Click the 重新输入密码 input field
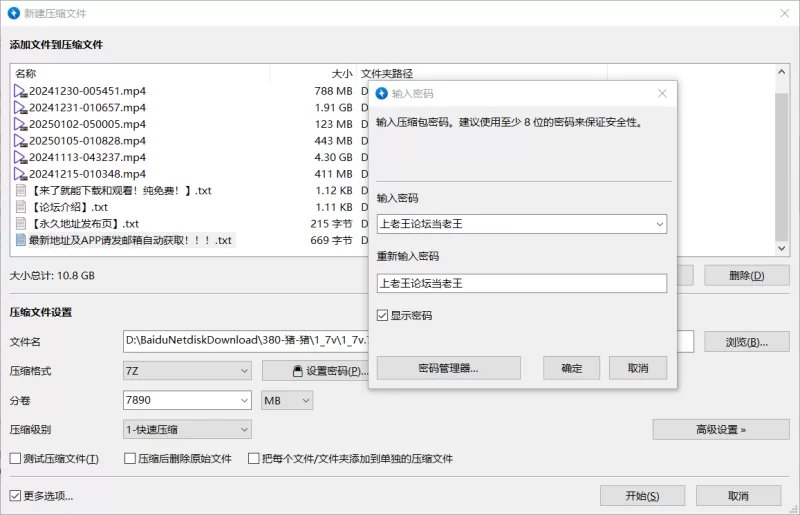This screenshot has height=515, width=800. 522,283
